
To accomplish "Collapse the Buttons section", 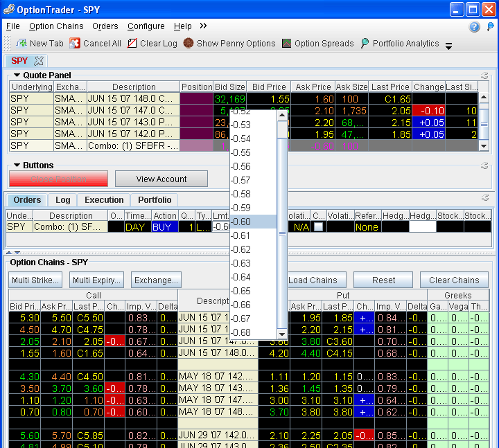I will click(x=17, y=165).
